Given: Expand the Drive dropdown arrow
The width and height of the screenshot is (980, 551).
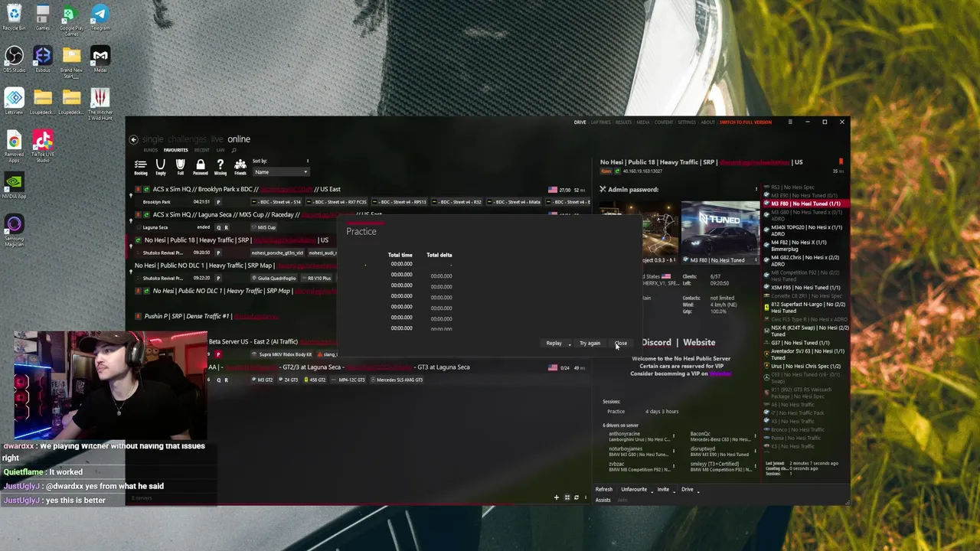Looking at the screenshot, I should (698, 490).
